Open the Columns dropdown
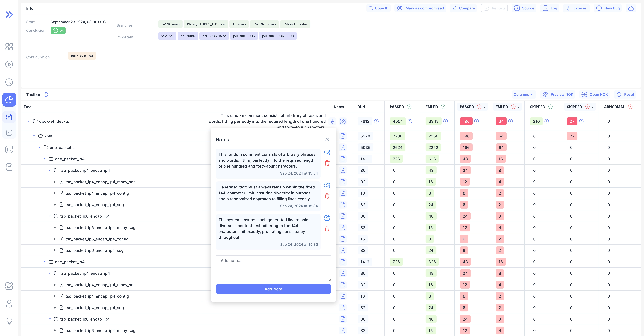 523,94
